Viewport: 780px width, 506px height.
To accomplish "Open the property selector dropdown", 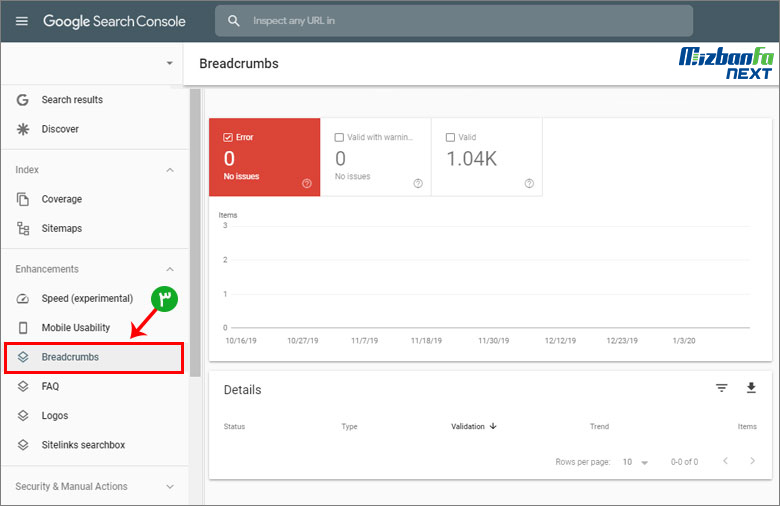I will pyautogui.click(x=170, y=63).
